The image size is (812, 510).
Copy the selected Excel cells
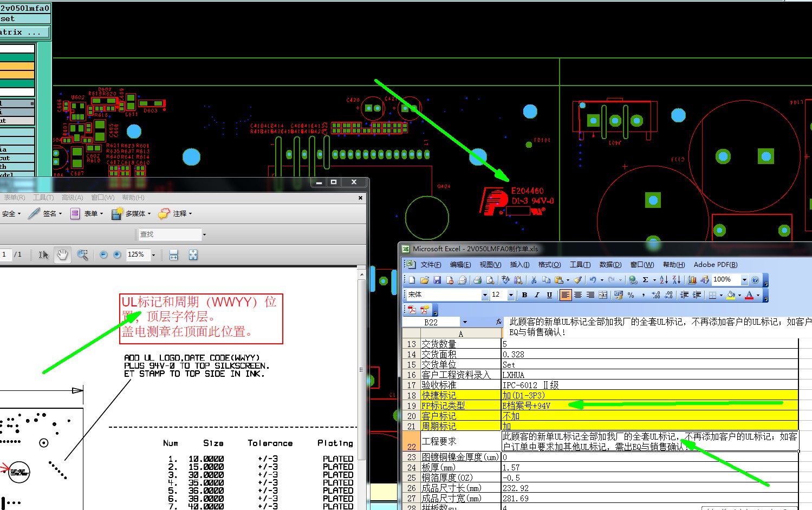[547, 280]
